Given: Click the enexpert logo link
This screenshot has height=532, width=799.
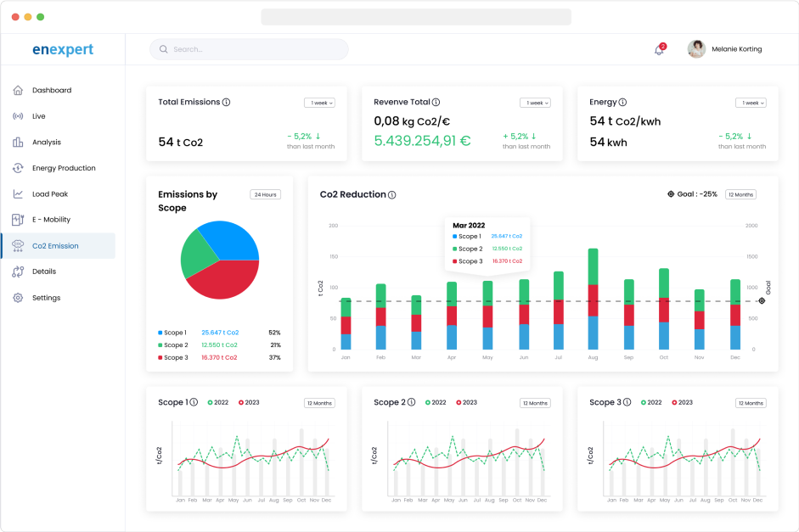Looking at the screenshot, I should (63, 49).
